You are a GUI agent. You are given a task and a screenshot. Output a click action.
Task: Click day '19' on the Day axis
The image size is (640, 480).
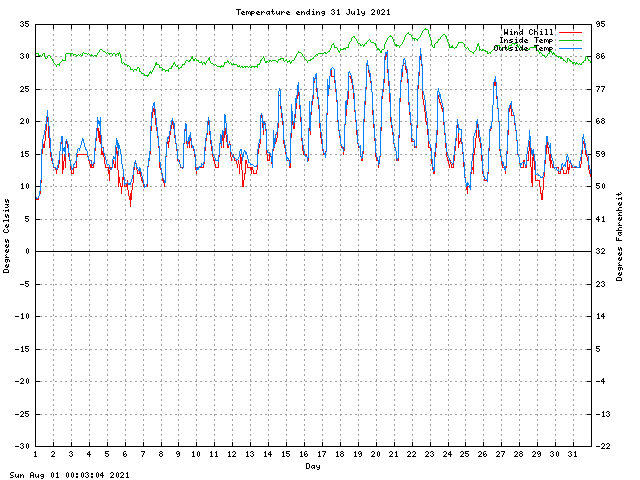358,454
